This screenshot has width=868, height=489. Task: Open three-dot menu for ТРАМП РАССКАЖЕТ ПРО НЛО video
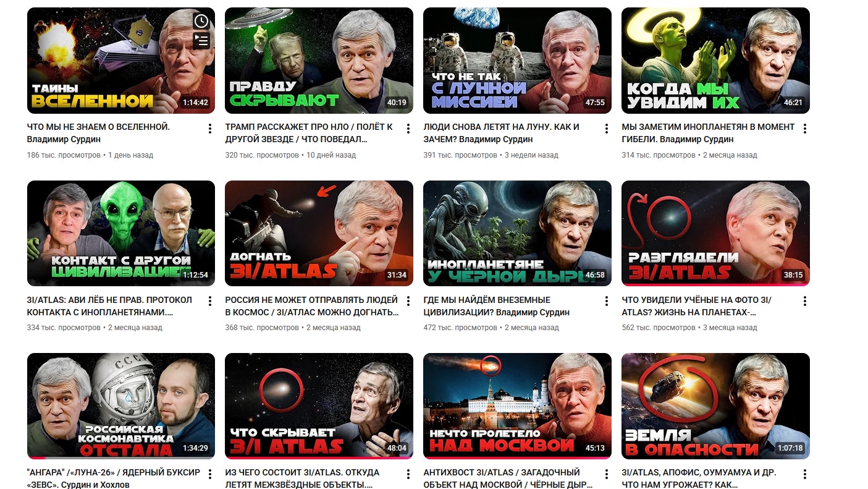[x=408, y=129]
